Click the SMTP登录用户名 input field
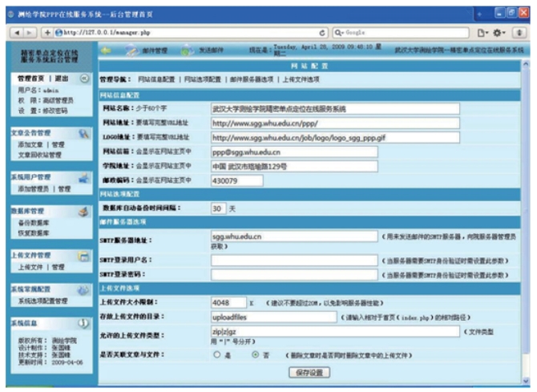The image size is (537, 392). [294, 261]
